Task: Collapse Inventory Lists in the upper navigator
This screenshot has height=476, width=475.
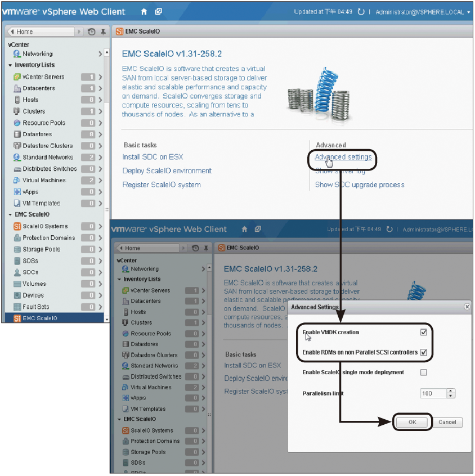Action: pyautogui.click(x=10, y=65)
